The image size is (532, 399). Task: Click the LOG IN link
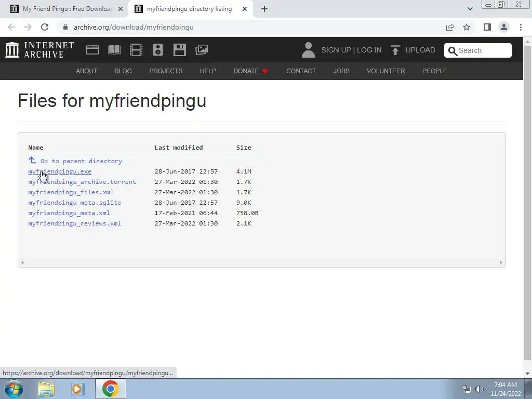[x=369, y=50]
